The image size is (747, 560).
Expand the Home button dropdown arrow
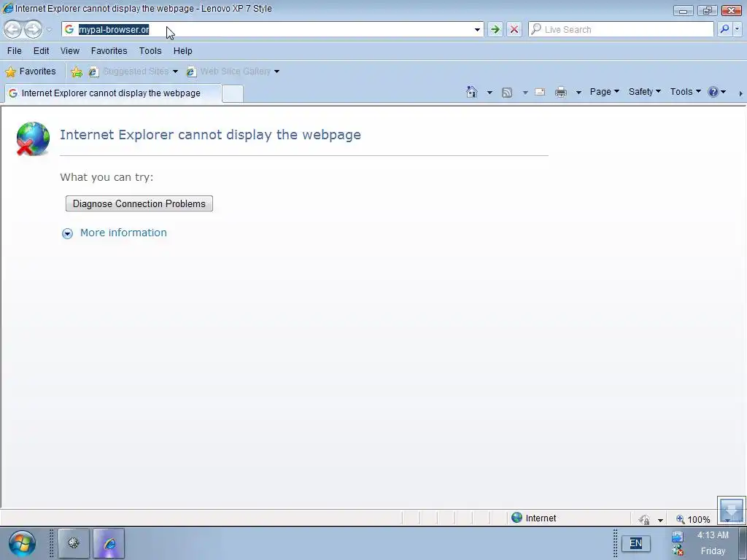pyautogui.click(x=489, y=93)
